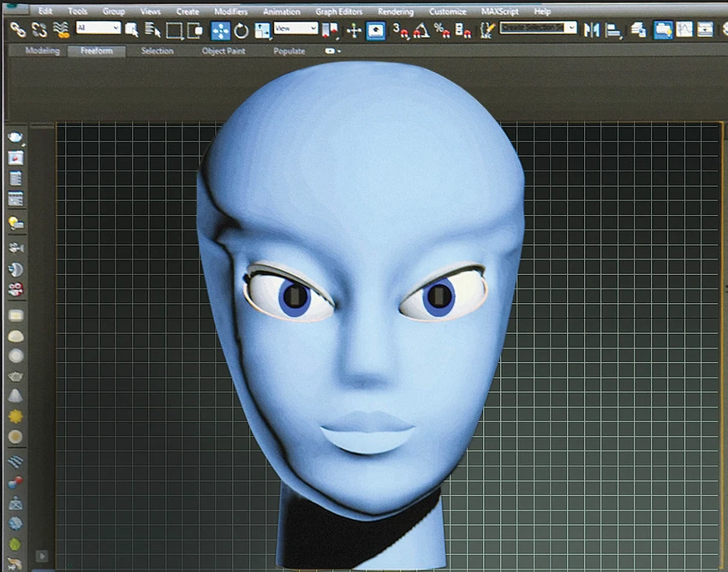Toggle the 3D Snaps magnet button
The height and width of the screenshot is (572, 728).
[401, 31]
